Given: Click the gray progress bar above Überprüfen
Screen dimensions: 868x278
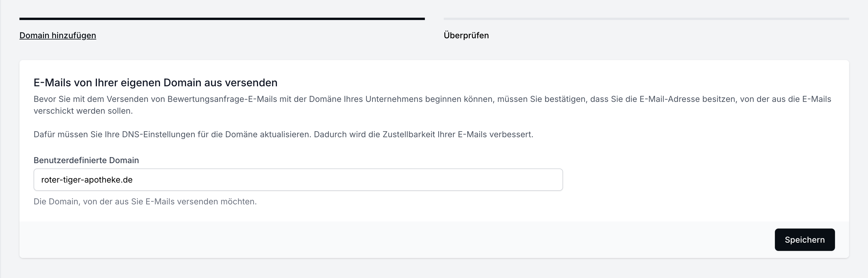Looking at the screenshot, I should (x=646, y=19).
